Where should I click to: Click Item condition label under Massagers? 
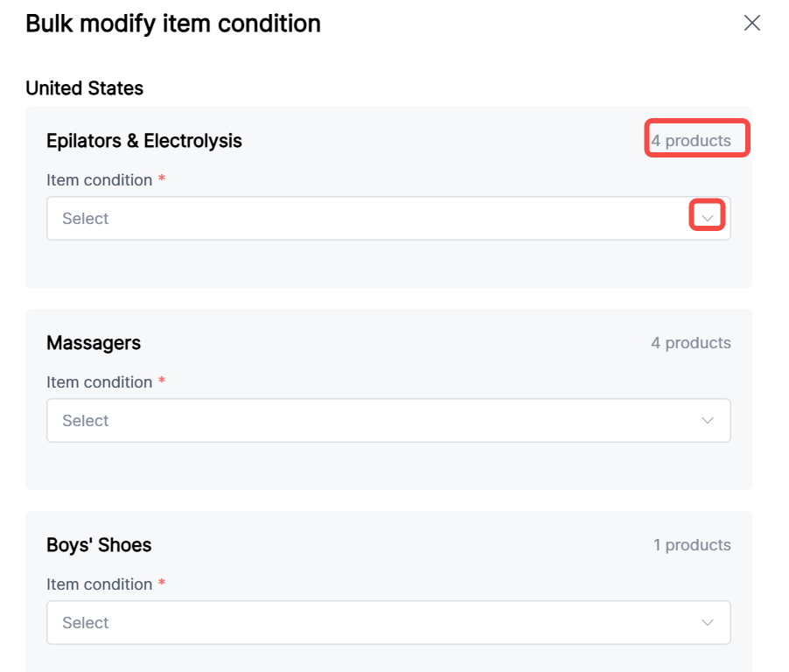point(99,382)
